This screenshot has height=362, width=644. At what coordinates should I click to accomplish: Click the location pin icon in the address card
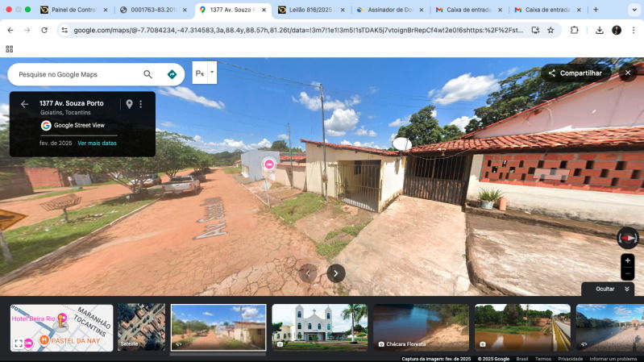(x=129, y=104)
